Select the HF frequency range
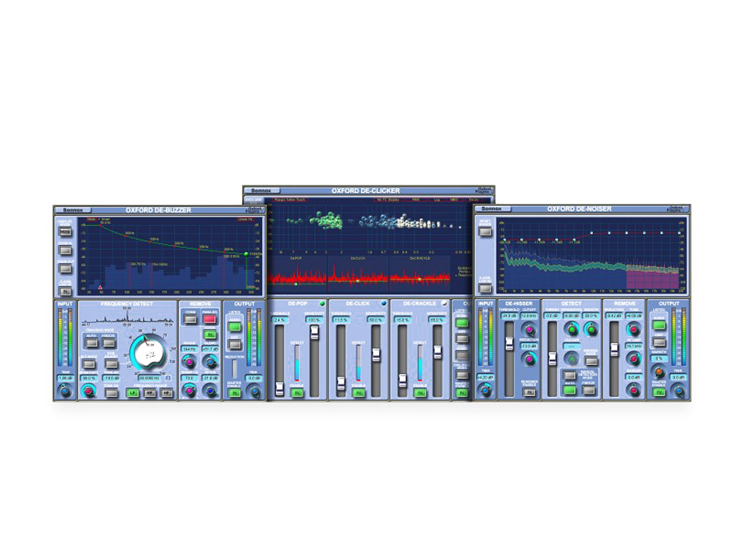This screenshot has height=560, width=747. [x=166, y=392]
